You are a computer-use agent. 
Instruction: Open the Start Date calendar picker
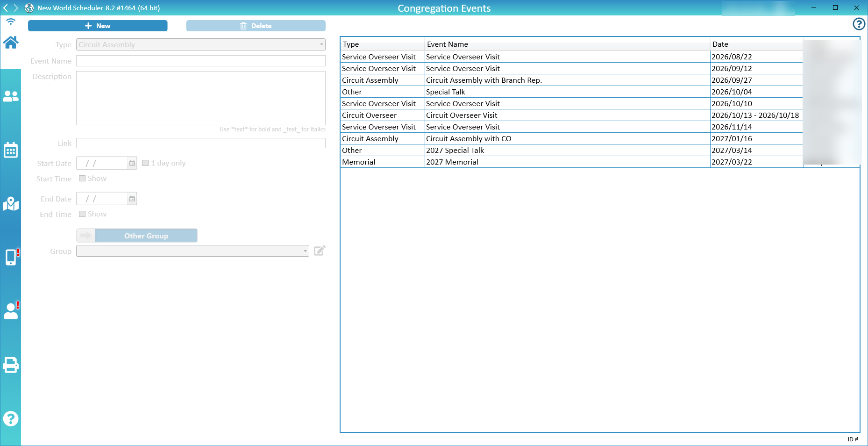132,163
